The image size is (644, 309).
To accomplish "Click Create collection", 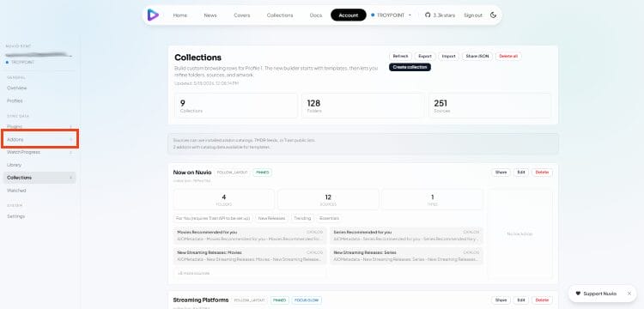I will 410,67.
